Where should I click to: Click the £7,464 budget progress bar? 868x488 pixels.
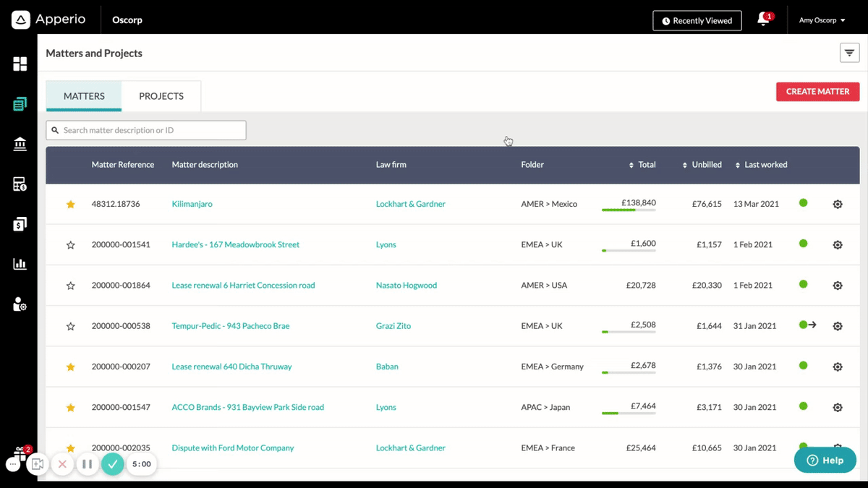click(x=629, y=413)
